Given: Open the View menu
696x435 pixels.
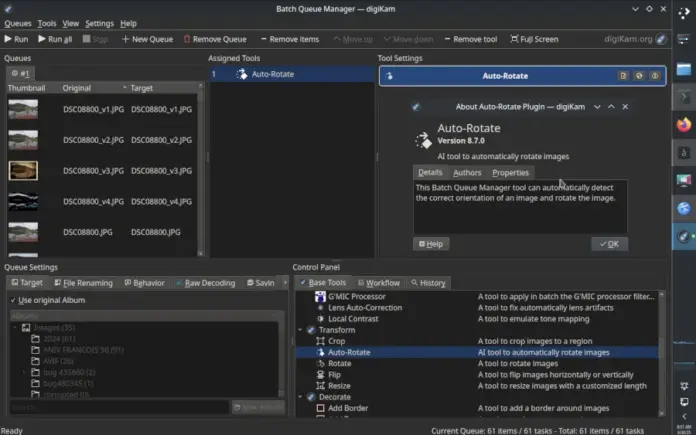Looking at the screenshot, I should (71, 23).
